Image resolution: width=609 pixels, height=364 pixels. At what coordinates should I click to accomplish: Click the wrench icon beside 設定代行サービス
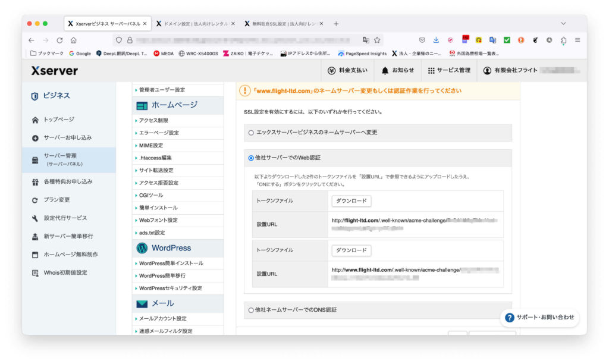pos(35,219)
